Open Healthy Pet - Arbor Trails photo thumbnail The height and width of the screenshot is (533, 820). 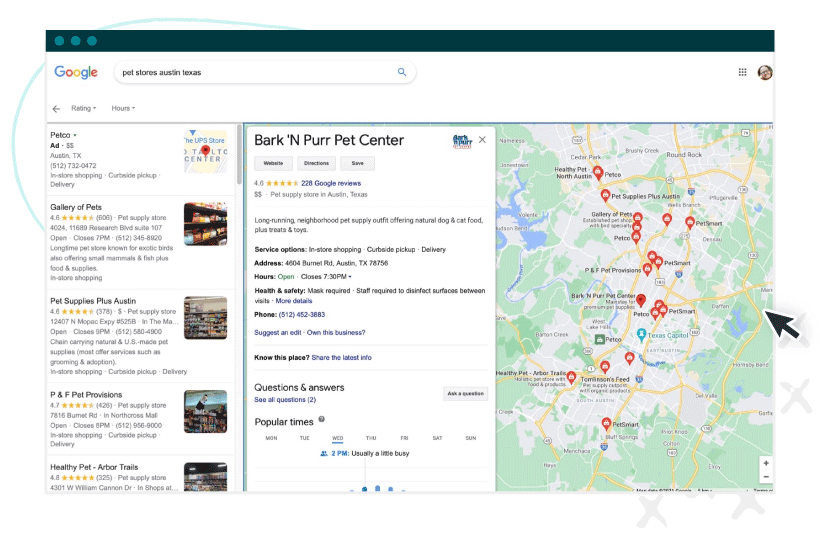[x=206, y=477]
